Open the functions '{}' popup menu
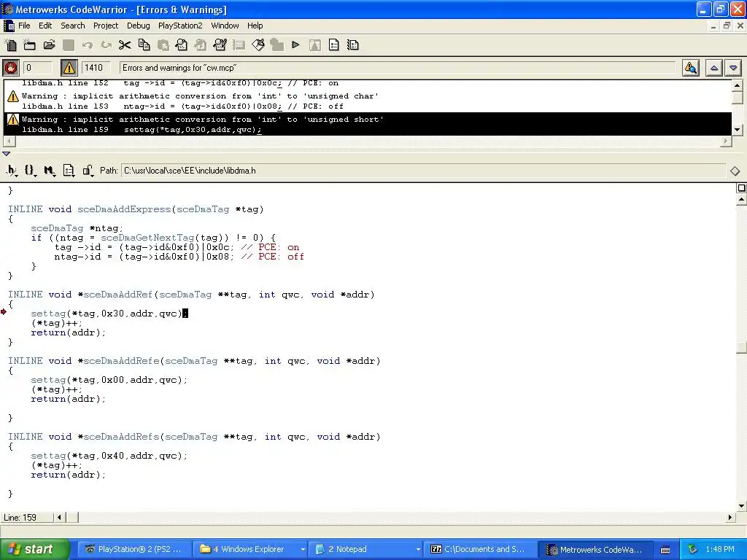The width and height of the screenshot is (747, 560). click(30, 171)
